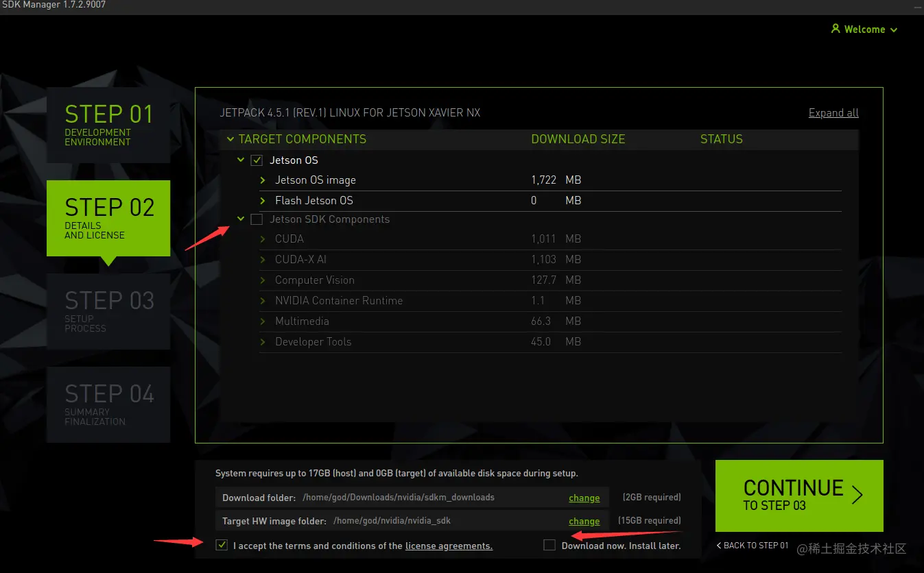Click the CUDA-X AI label
Viewport: 924px width, 573px height.
(x=300, y=260)
